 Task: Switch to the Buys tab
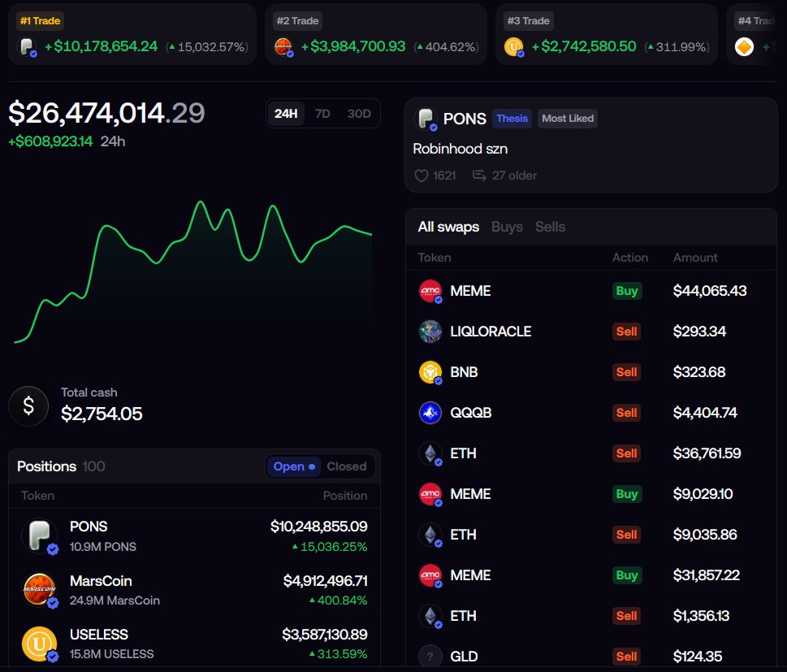click(507, 227)
